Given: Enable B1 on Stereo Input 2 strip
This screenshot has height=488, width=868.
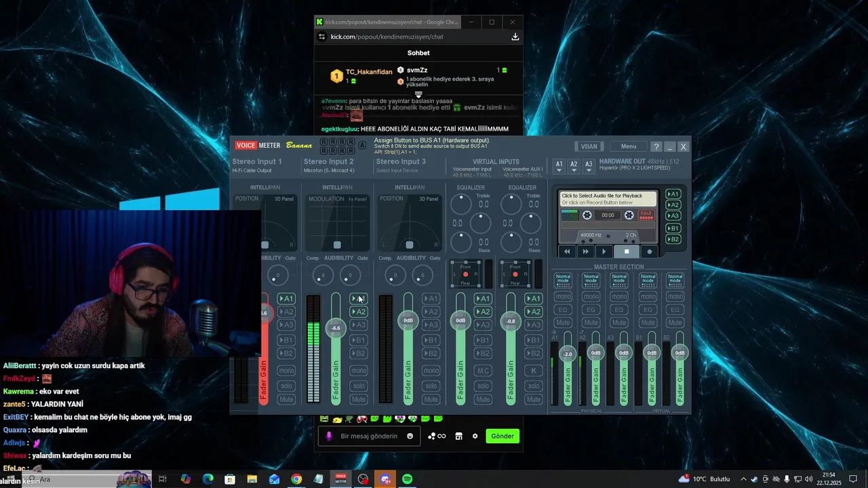Looking at the screenshot, I should tap(359, 340).
